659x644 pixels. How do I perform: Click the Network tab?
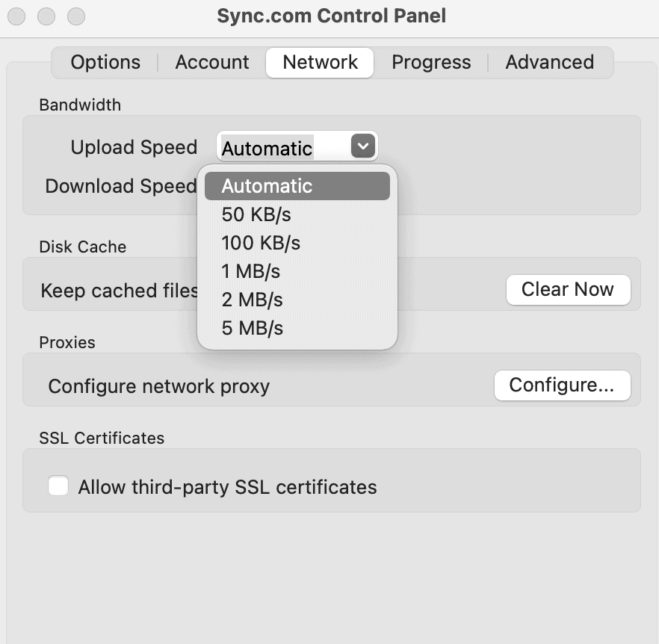coord(320,63)
